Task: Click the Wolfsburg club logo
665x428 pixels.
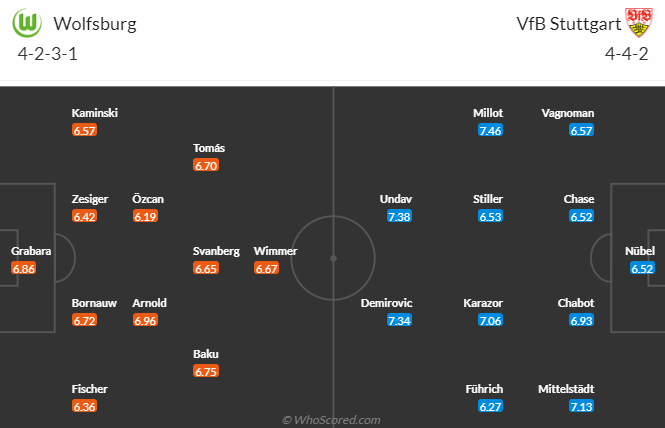Action: pyautogui.click(x=29, y=22)
